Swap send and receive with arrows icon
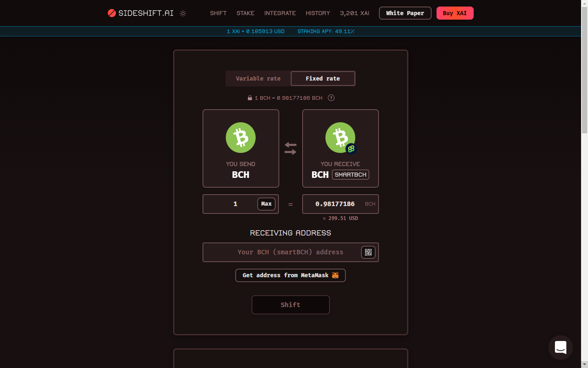588x368 pixels. (x=290, y=148)
